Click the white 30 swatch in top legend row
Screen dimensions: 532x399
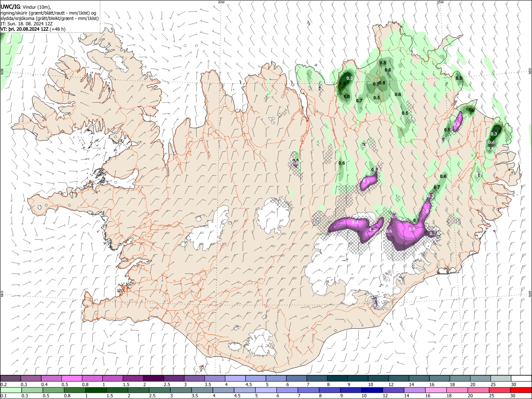[520, 379]
